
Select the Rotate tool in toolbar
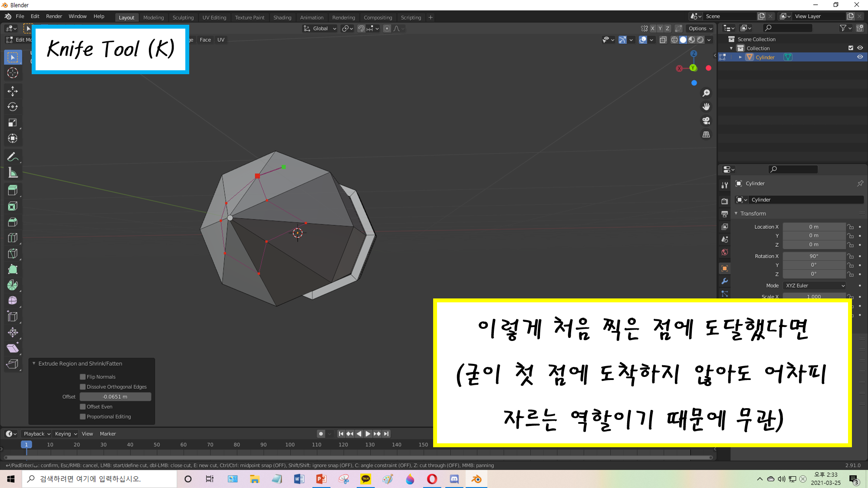coord(13,107)
